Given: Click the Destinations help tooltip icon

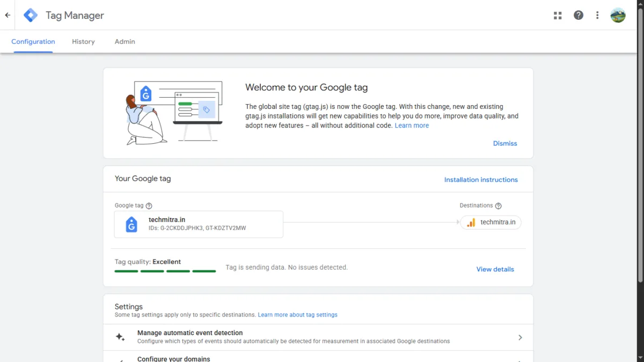Looking at the screenshot, I should (498, 206).
